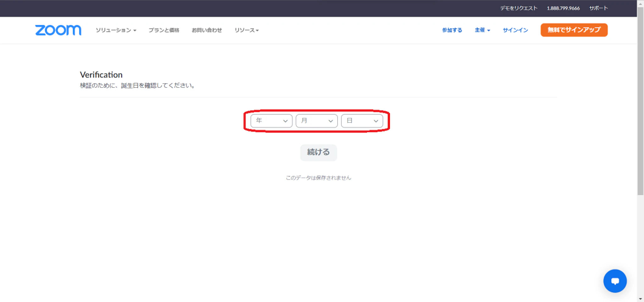644x302 pixels.
Task: Click the scrollbar down arrow
Action: 640,299
